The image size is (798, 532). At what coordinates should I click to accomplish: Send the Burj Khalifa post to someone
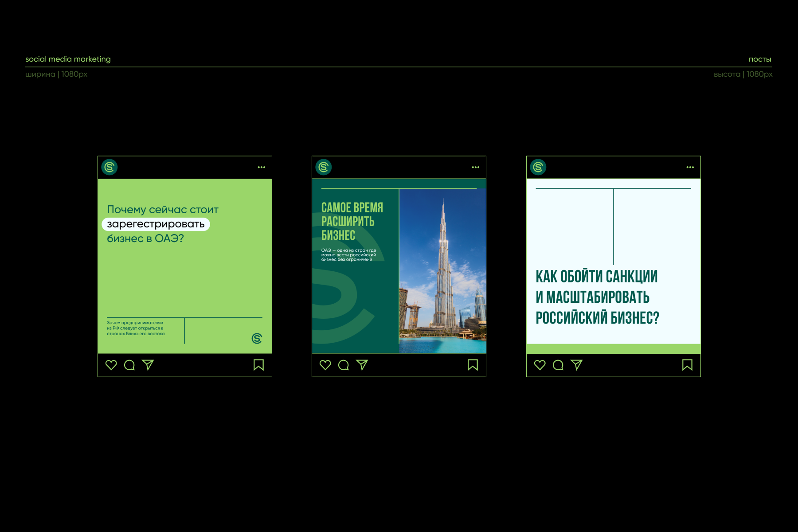coord(362,365)
